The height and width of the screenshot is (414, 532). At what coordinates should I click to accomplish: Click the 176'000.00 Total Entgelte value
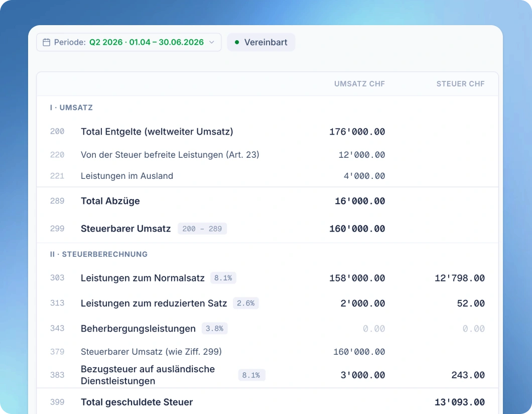pyautogui.click(x=357, y=132)
